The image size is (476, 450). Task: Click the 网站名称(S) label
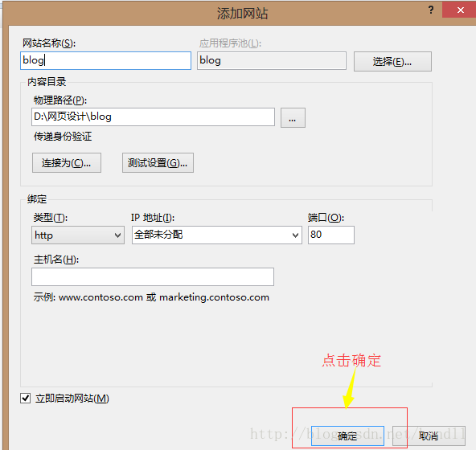[x=49, y=43]
